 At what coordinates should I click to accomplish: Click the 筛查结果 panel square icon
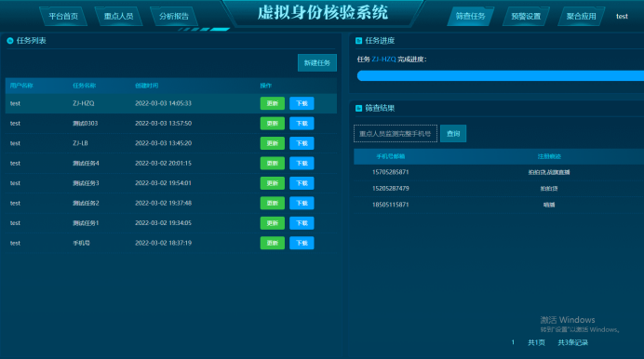pyautogui.click(x=358, y=108)
